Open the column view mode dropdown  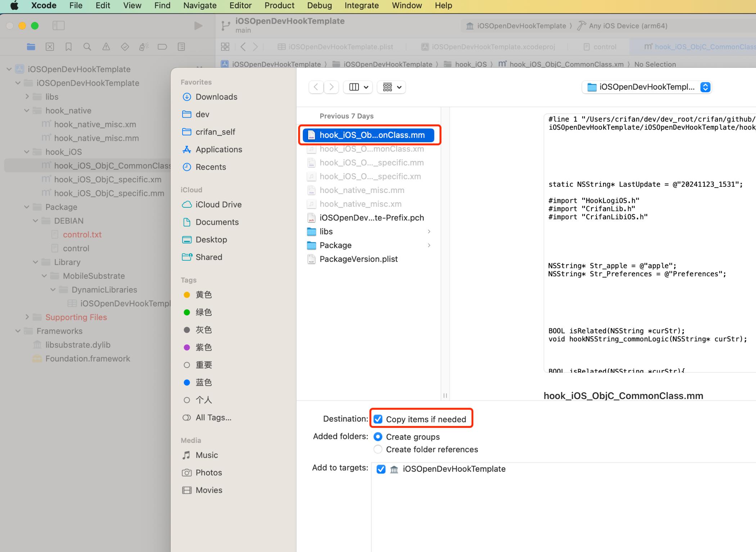(358, 87)
